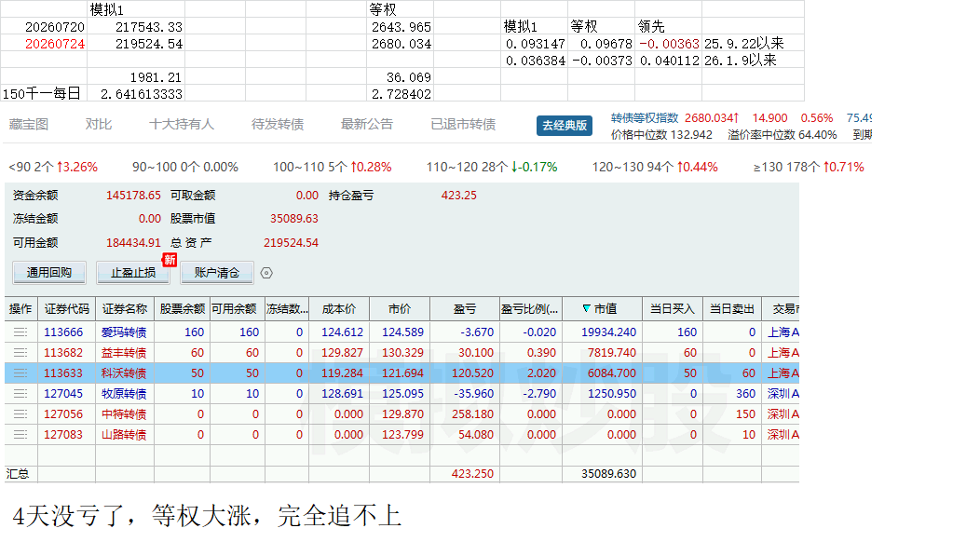This screenshot has width=980, height=542.
Task: Switch to the 对比 tab
Action: (x=99, y=125)
